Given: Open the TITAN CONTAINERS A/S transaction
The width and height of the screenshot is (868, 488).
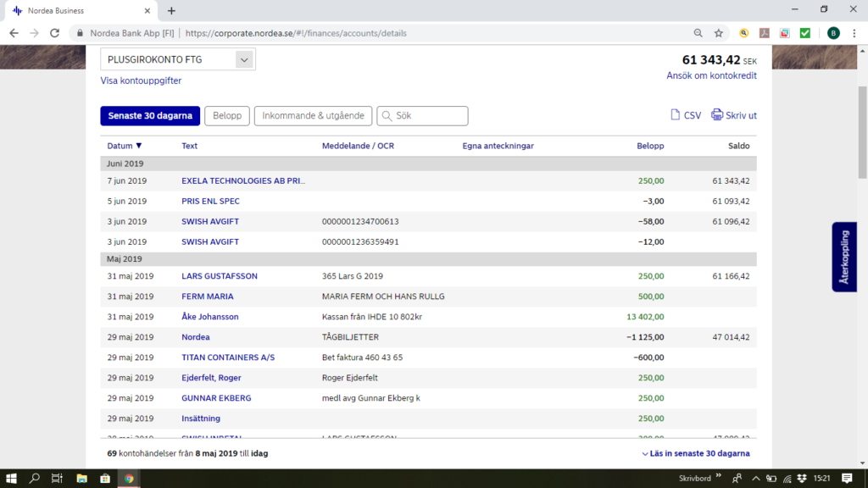Looking at the screenshot, I should (x=228, y=358).
